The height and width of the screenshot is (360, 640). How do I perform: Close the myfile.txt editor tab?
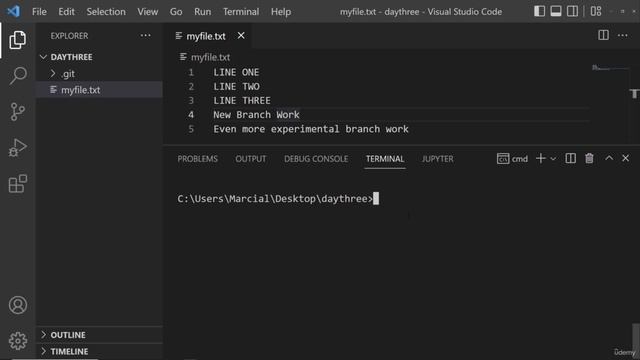pos(241,36)
